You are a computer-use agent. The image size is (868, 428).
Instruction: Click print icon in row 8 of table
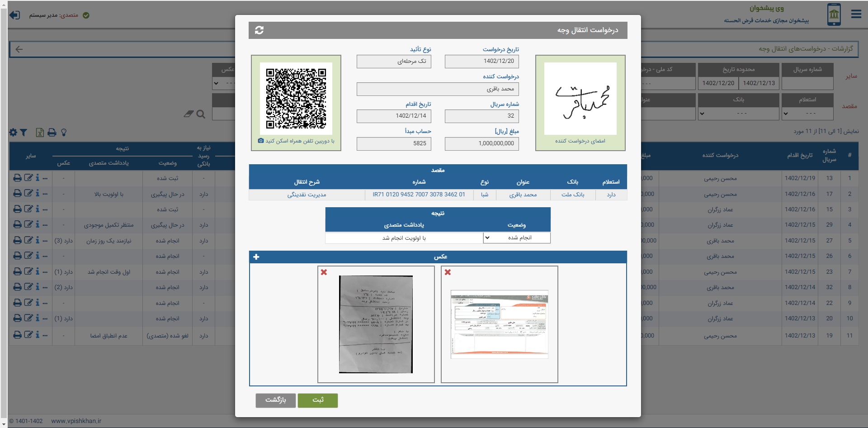(x=17, y=287)
